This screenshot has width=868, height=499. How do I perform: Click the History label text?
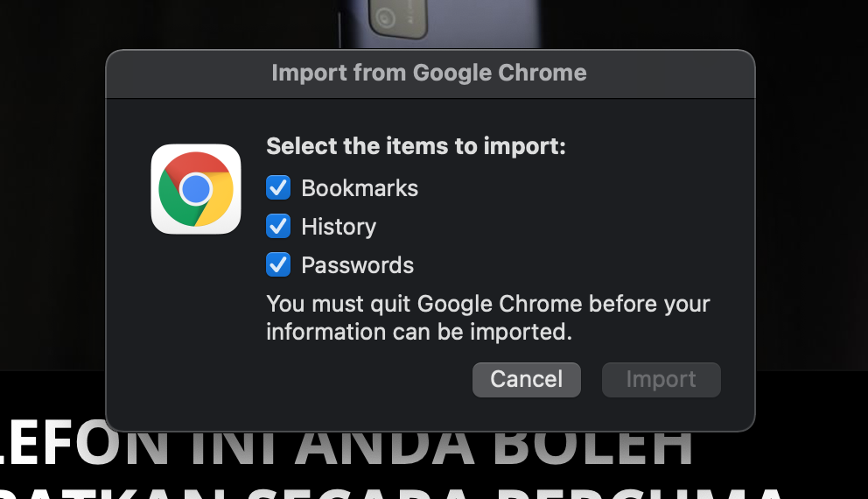click(x=339, y=227)
